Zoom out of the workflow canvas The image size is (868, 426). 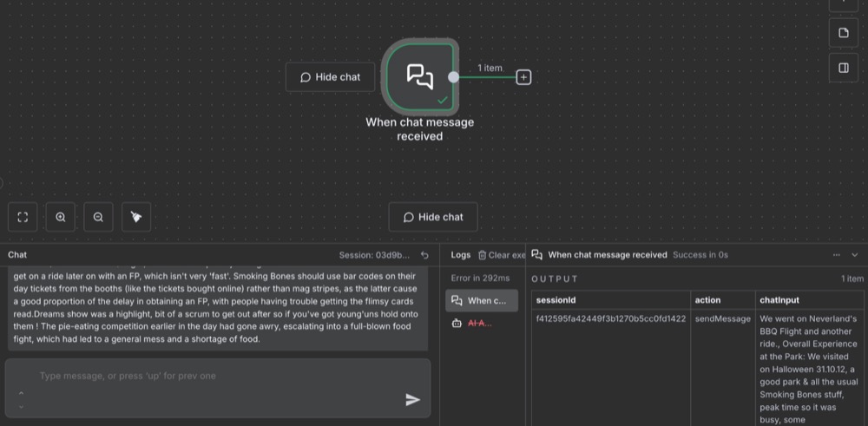coord(98,217)
